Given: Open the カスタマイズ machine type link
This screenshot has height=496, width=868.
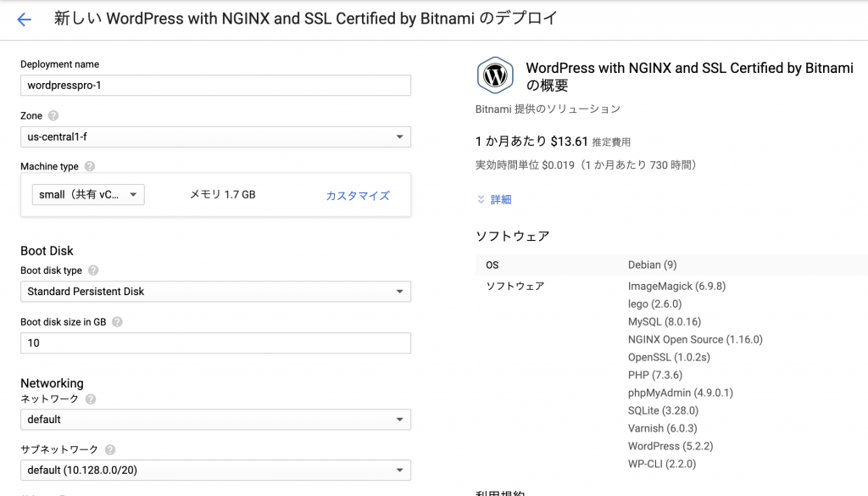Looking at the screenshot, I should click(x=358, y=195).
